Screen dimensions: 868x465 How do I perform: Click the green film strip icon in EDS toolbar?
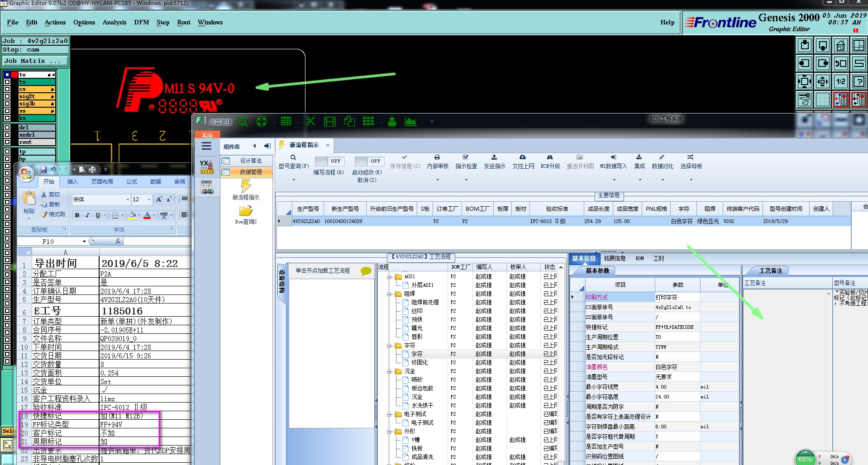[x=330, y=121]
